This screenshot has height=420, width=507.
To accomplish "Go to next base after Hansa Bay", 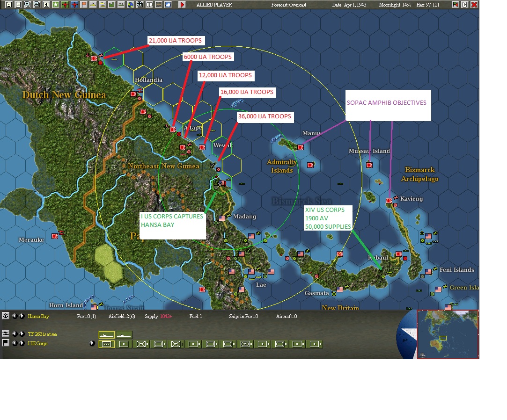I will point(22,316).
